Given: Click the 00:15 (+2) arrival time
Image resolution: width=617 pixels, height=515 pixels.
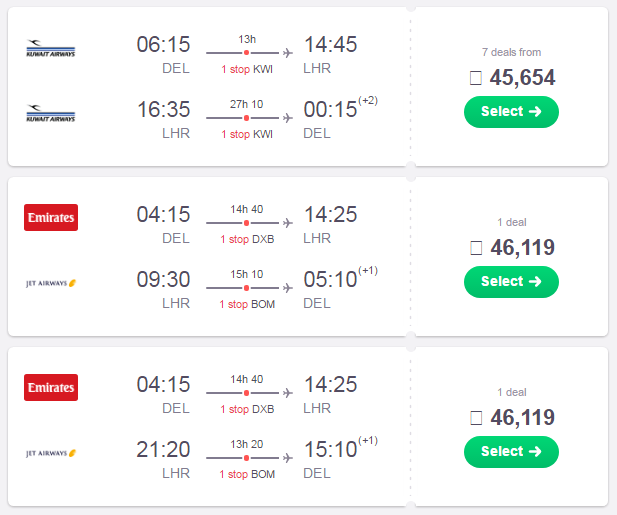Looking at the screenshot, I should 340,107.
